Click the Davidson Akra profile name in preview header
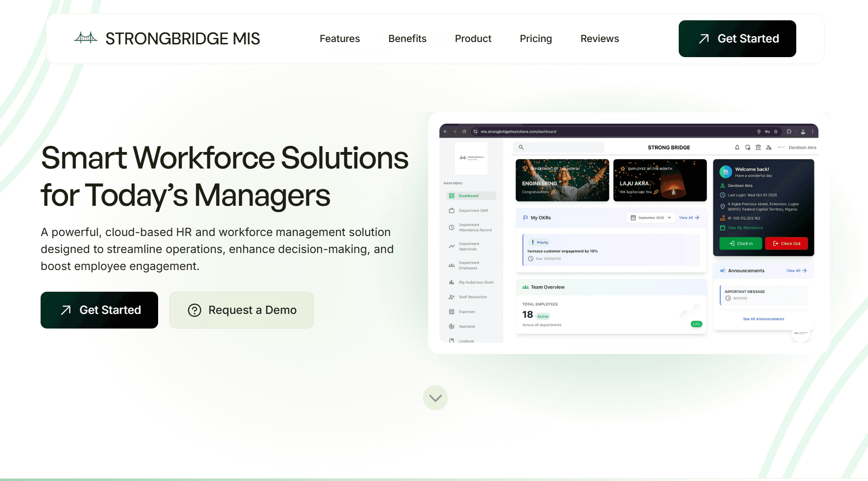Screen dimensions: 868x481 tap(802, 147)
